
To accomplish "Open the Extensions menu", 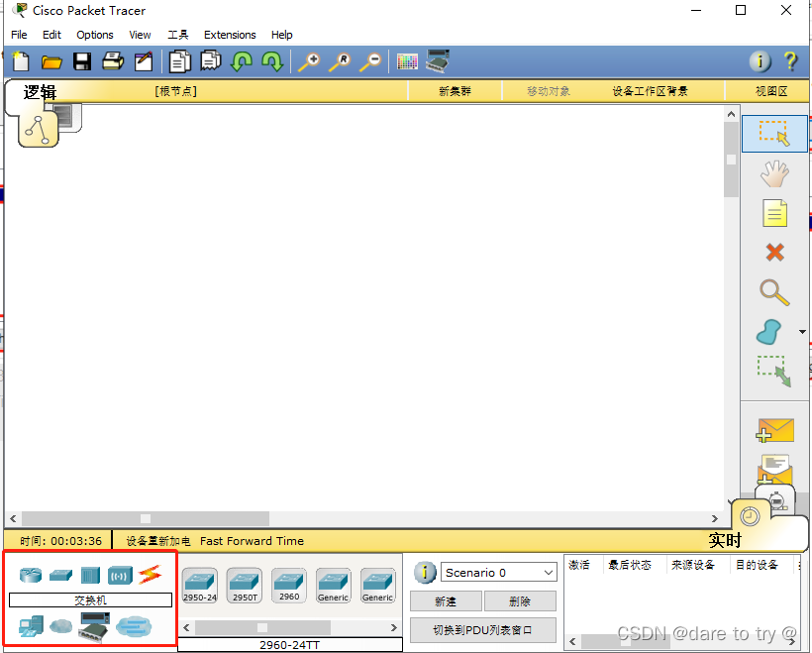I will (230, 35).
